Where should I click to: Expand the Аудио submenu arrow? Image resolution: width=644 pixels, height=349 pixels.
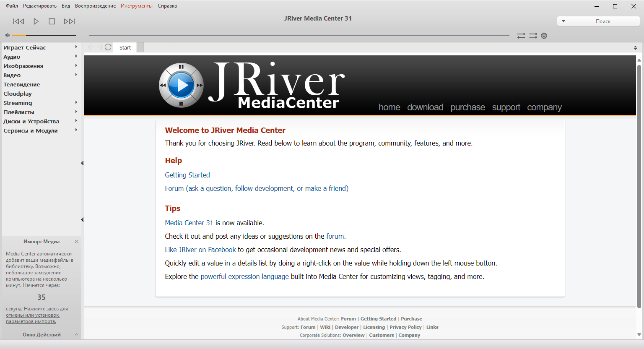point(76,56)
